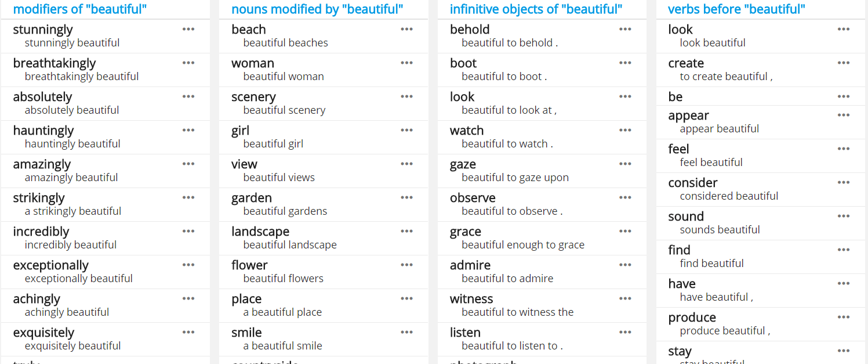
Task: Expand options for "consider" entry
Action: (x=843, y=182)
